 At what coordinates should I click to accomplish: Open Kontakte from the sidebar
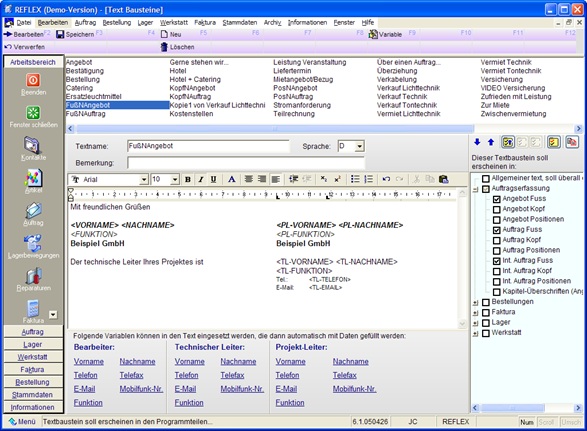[33, 145]
